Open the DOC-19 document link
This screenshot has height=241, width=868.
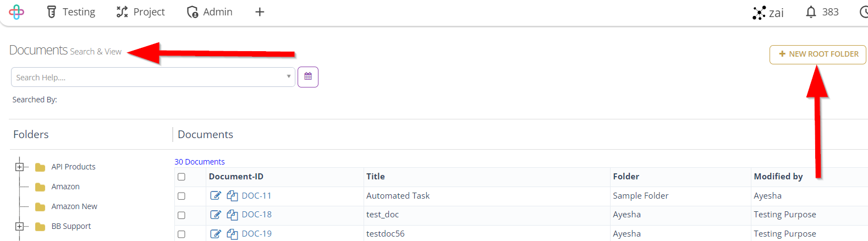point(257,234)
